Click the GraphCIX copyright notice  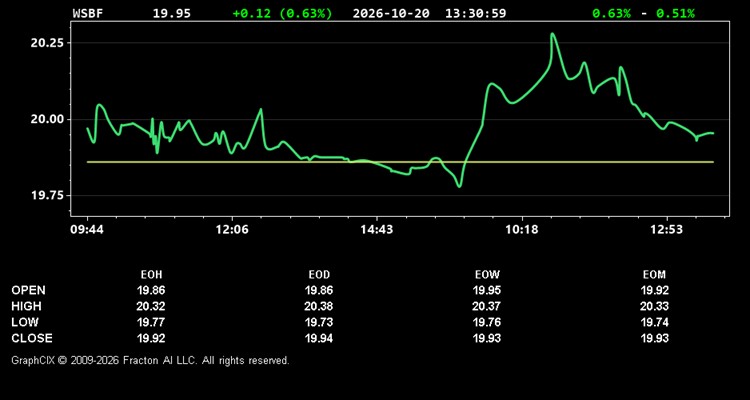pyautogui.click(x=150, y=360)
